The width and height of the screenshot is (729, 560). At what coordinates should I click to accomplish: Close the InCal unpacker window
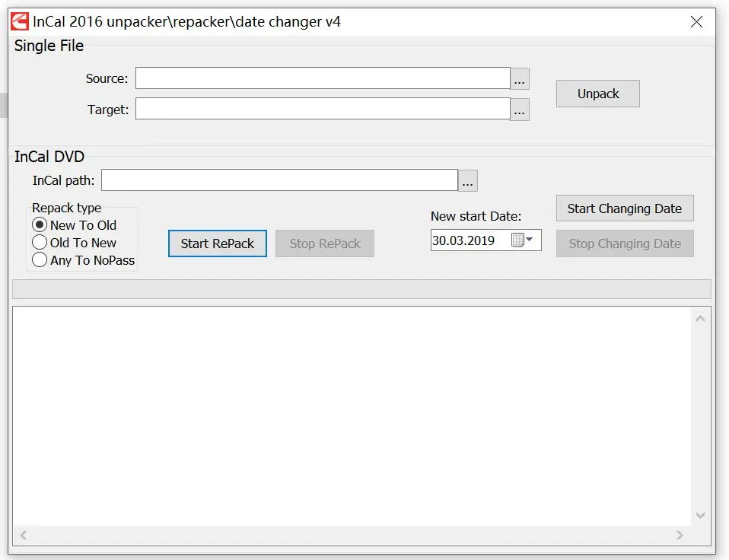(x=696, y=22)
